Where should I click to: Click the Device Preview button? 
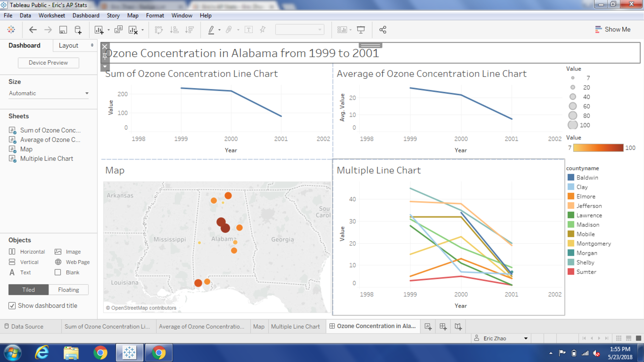[x=48, y=63]
